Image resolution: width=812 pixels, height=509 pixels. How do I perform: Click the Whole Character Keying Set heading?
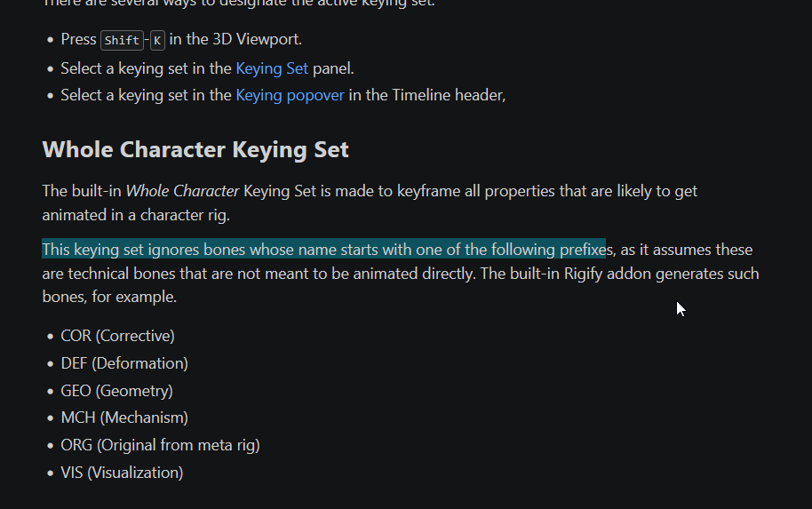(195, 149)
